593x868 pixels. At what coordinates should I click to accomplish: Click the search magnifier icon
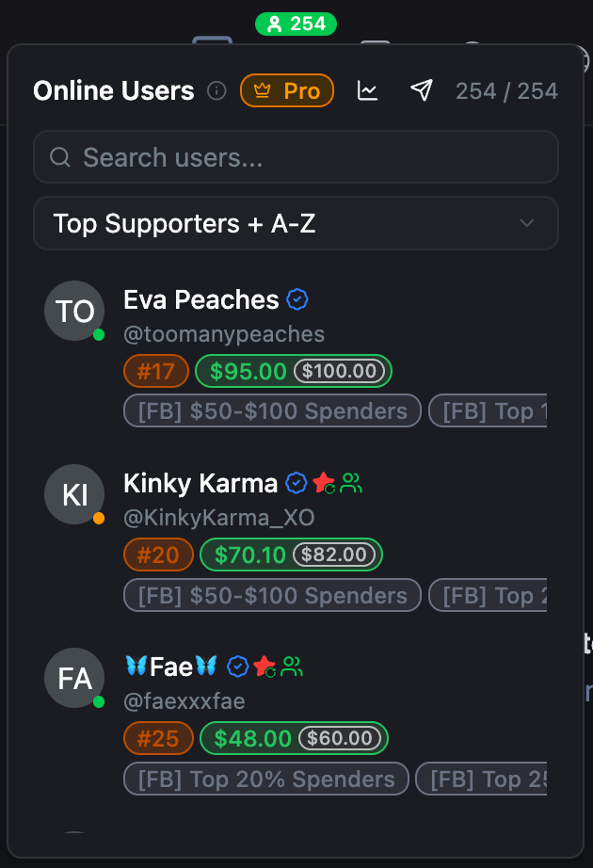59,157
